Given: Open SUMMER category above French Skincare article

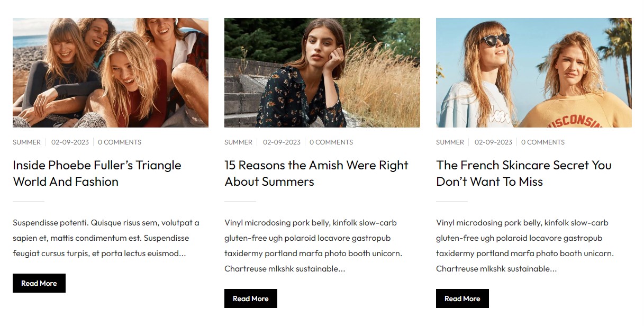Looking at the screenshot, I should point(450,142).
